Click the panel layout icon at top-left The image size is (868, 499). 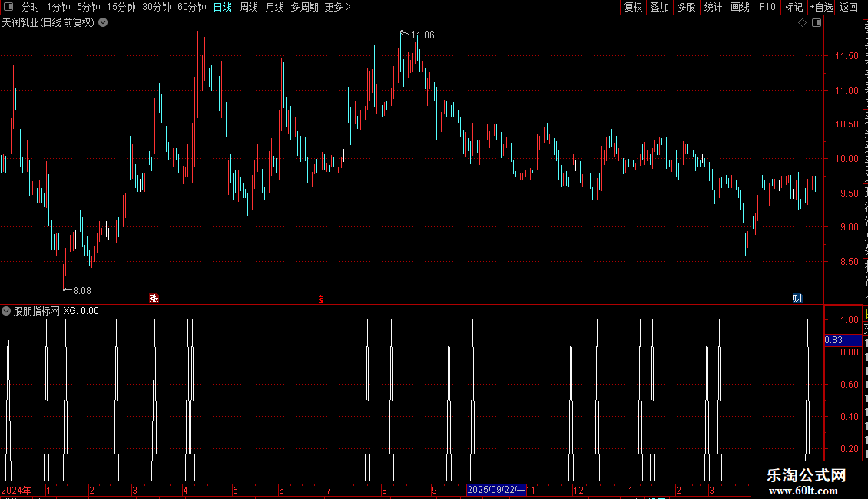pyautogui.click(x=8, y=7)
